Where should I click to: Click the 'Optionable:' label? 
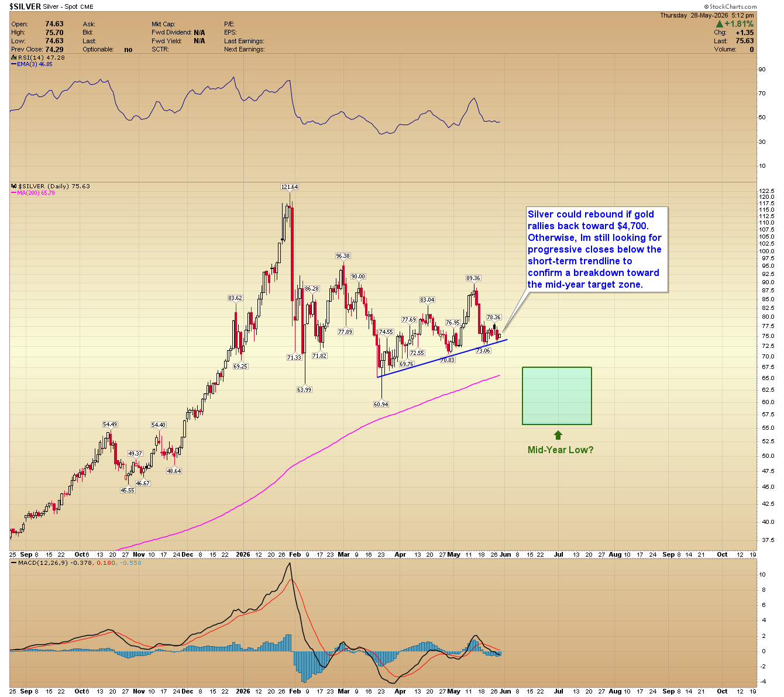[98, 50]
